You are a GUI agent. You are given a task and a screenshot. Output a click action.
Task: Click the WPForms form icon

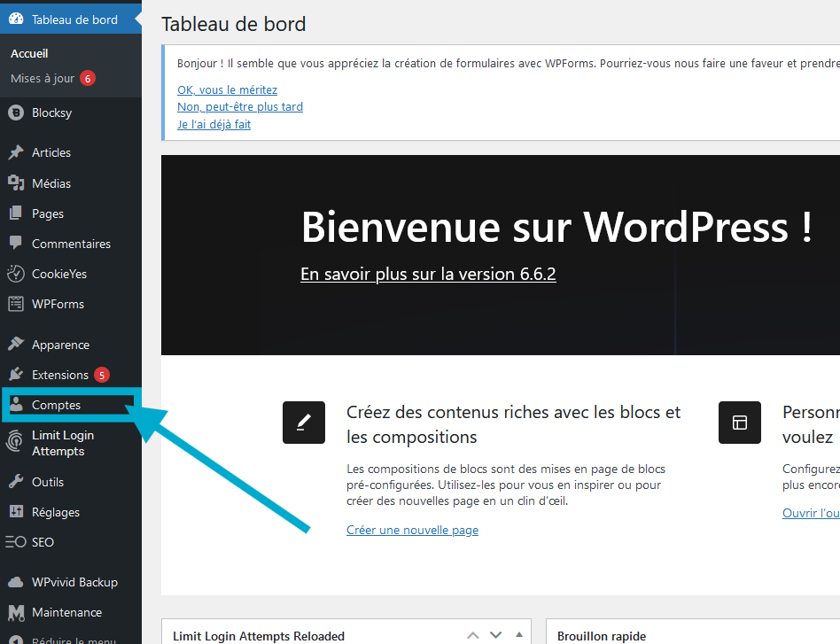pyautogui.click(x=16, y=304)
